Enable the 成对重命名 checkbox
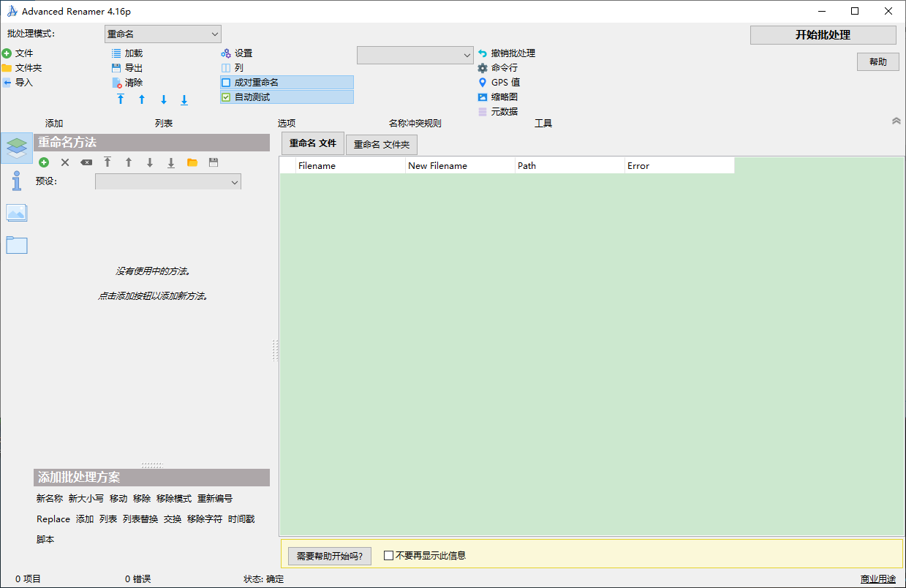906x588 pixels. [x=226, y=83]
